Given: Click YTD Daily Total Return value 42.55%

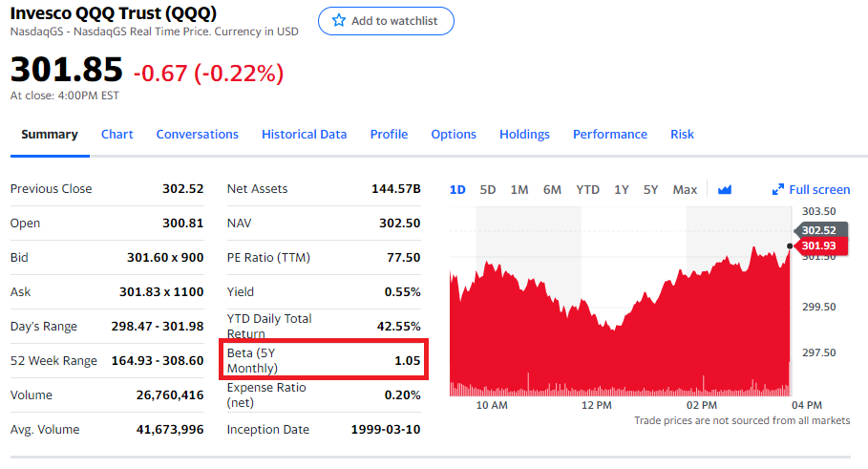Looking at the screenshot, I should pos(398,326).
